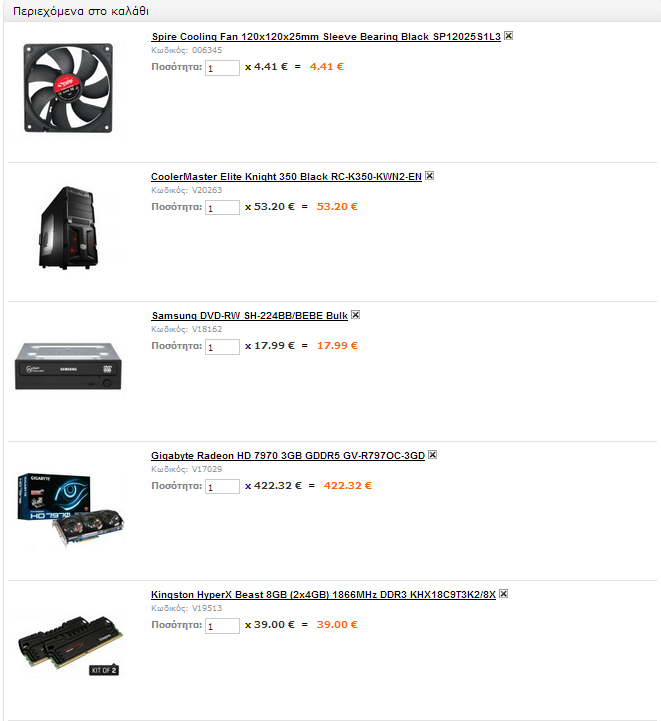Image resolution: width=661 pixels, height=721 pixels.
Task: Remove Samsung DVD-RW from cart
Action: click(355, 315)
